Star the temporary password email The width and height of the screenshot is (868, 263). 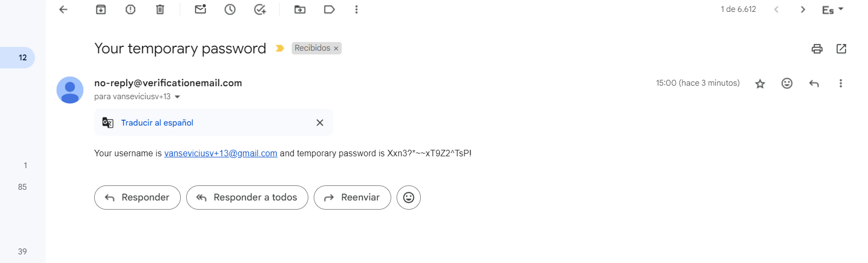pyautogui.click(x=760, y=84)
